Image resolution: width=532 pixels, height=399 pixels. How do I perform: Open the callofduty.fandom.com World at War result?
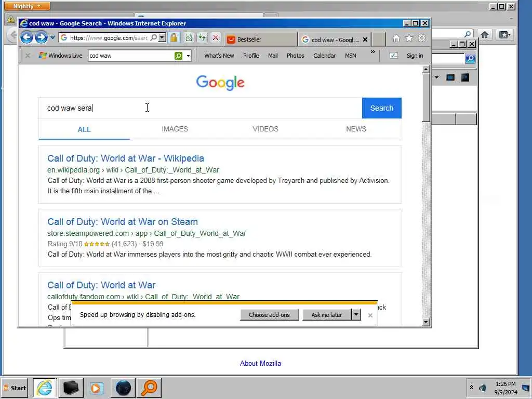101,285
